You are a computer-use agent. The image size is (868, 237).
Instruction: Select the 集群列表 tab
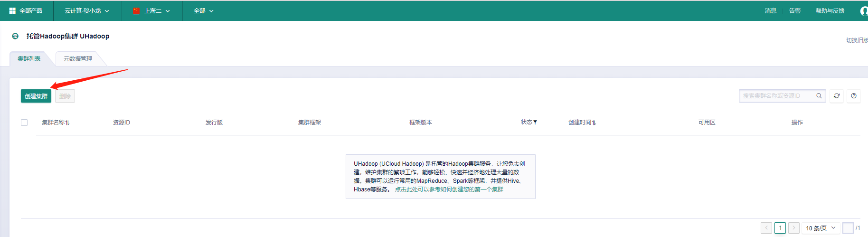click(x=29, y=59)
